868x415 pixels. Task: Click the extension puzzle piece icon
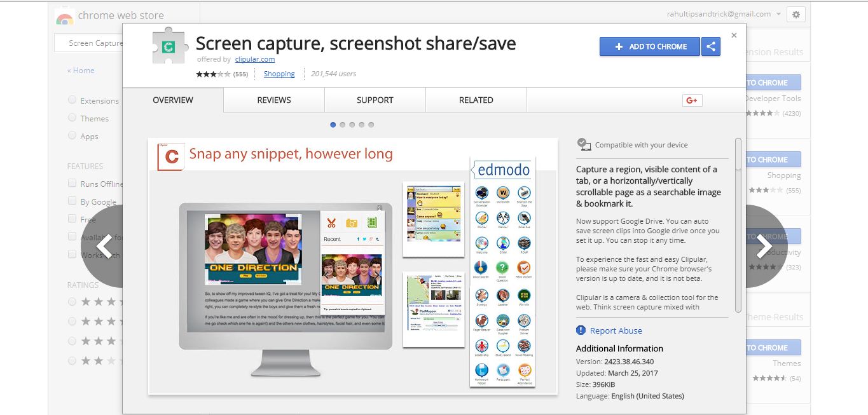pos(169,45)
